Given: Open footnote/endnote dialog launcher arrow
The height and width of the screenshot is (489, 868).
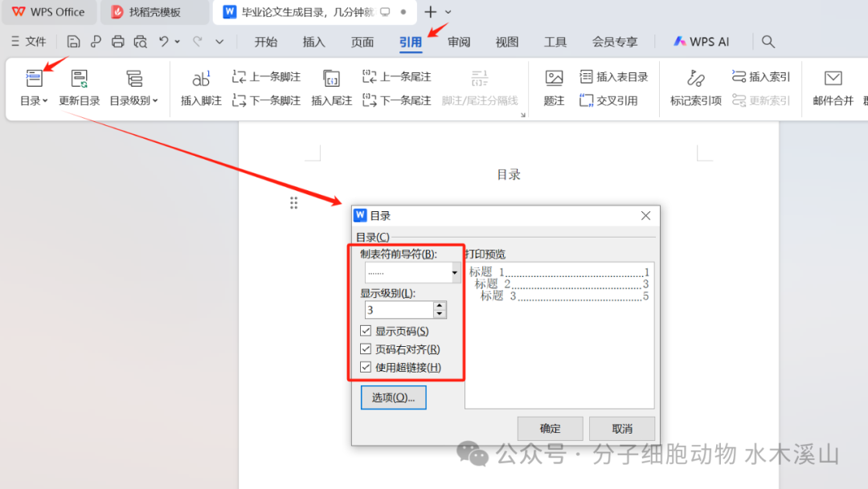Looking at the screenshot, I should (522, 115).
